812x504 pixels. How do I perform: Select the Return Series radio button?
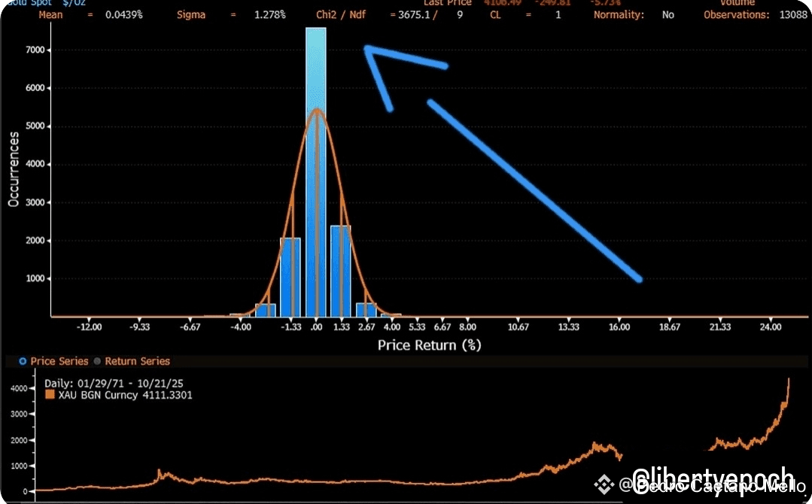[97, 361]
